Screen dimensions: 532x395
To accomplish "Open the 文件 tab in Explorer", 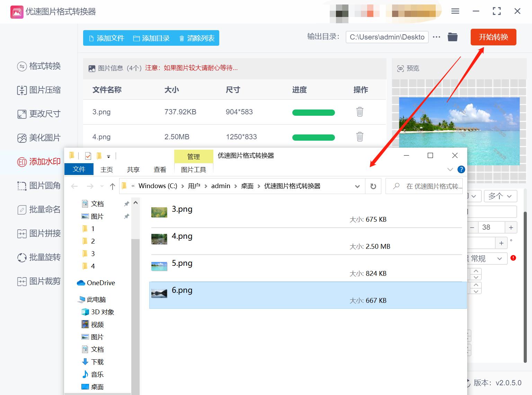I will [79, 169].
